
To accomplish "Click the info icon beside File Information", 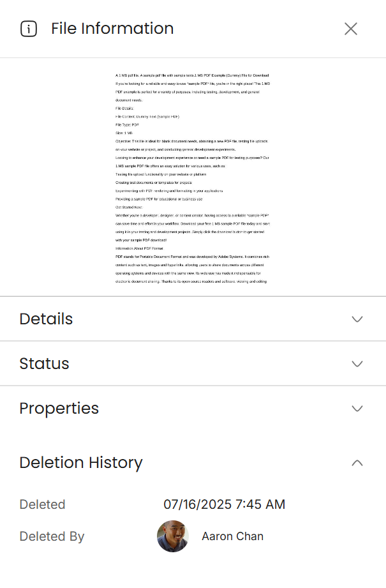I will point(29,29).
